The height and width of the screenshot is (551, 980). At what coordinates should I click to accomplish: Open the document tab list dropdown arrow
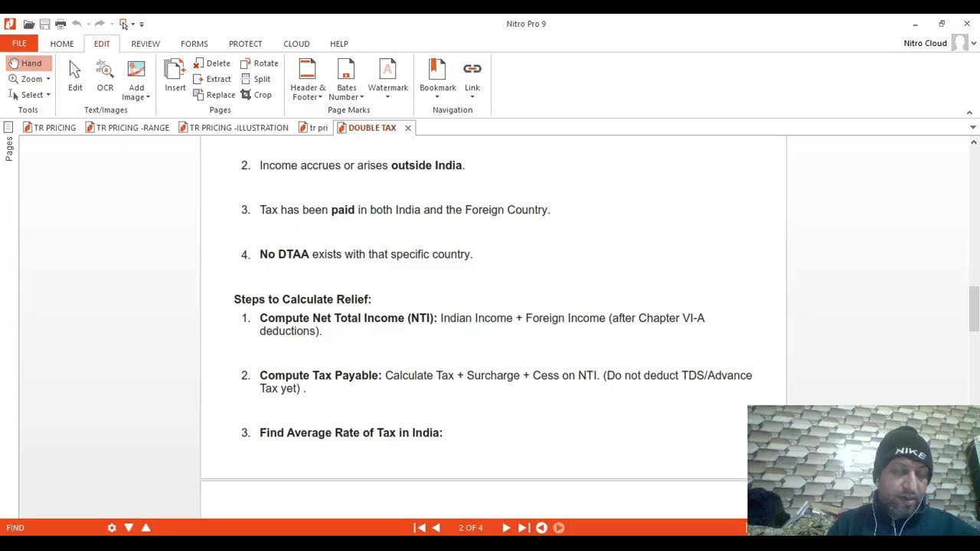(x=973, y=127)
